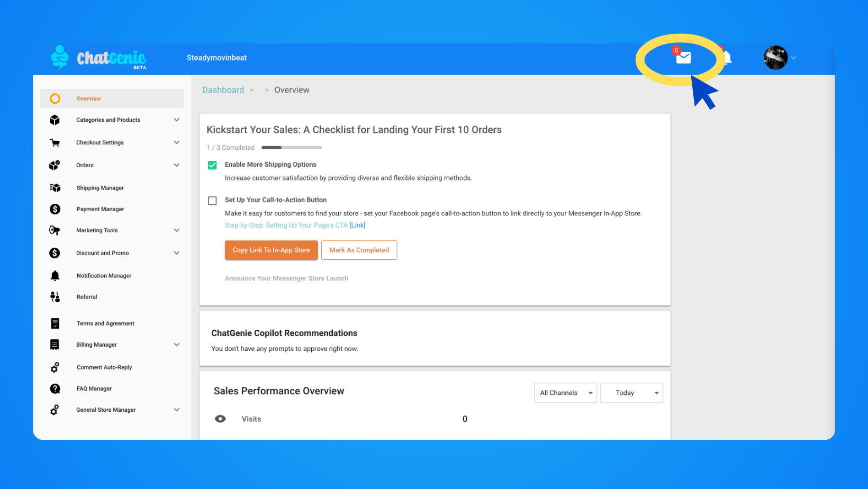
Task: Click the Orders boxes icon
Action: (x=55, y=165)
